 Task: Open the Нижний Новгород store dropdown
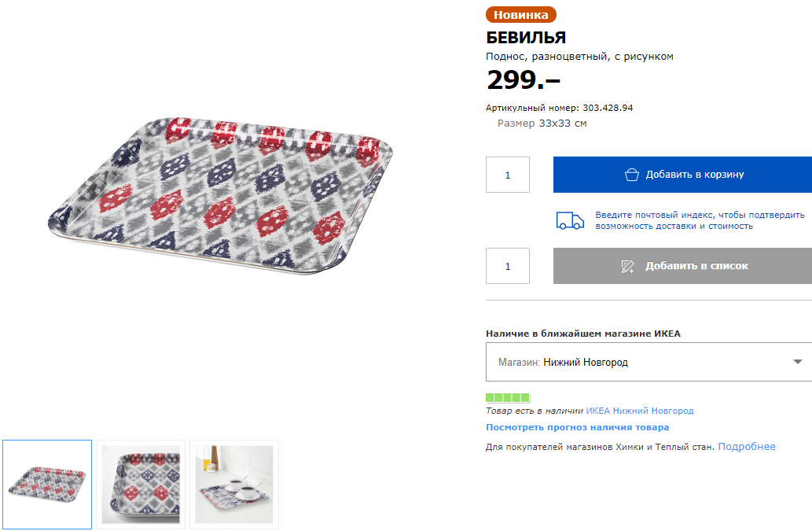point(648,363)
